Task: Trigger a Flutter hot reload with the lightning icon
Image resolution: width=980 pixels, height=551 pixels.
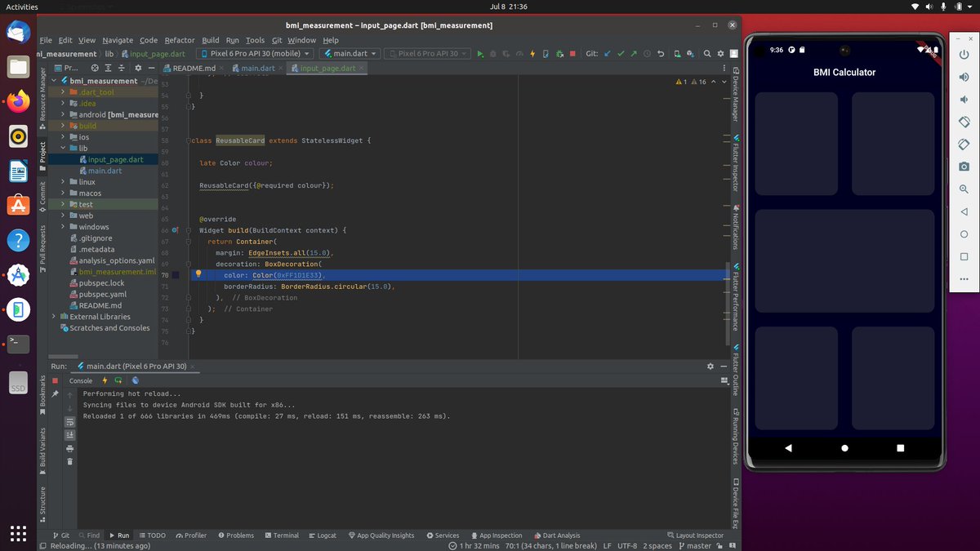Action: click(532, 54)
